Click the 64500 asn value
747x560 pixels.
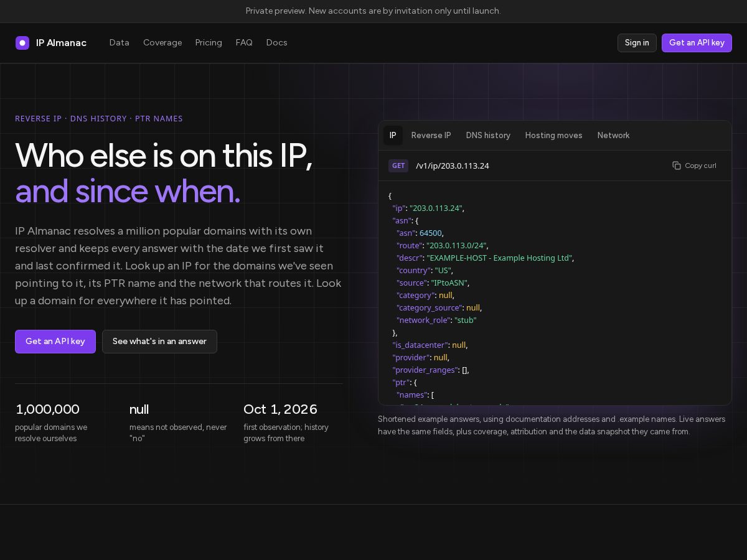(430, 233)
